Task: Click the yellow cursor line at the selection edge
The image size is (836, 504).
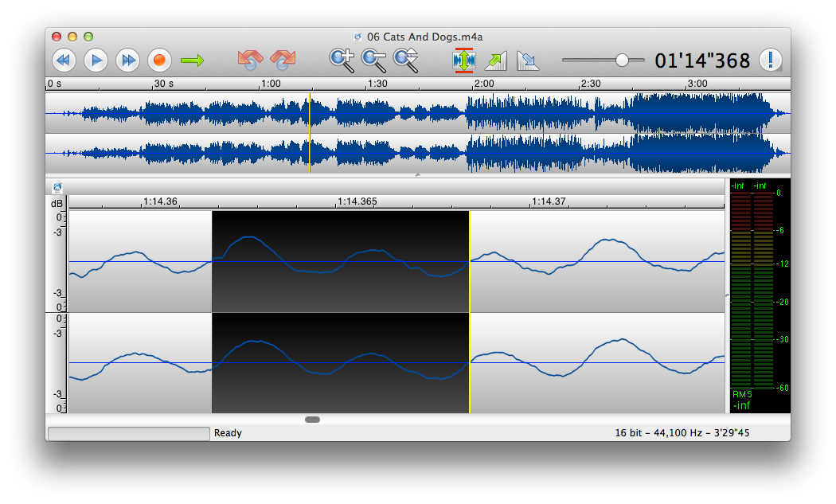Action: pyautogui.click(x=470, y=312)
